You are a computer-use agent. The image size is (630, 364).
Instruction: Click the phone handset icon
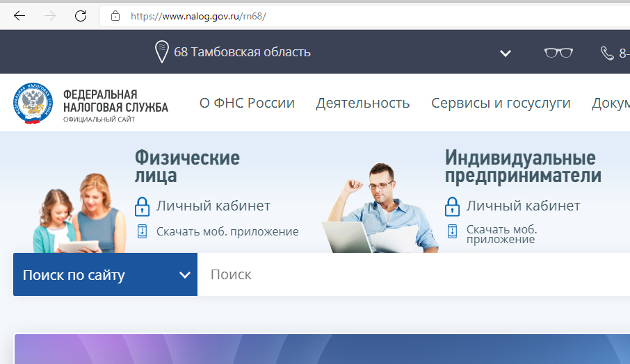click(606, 53)
